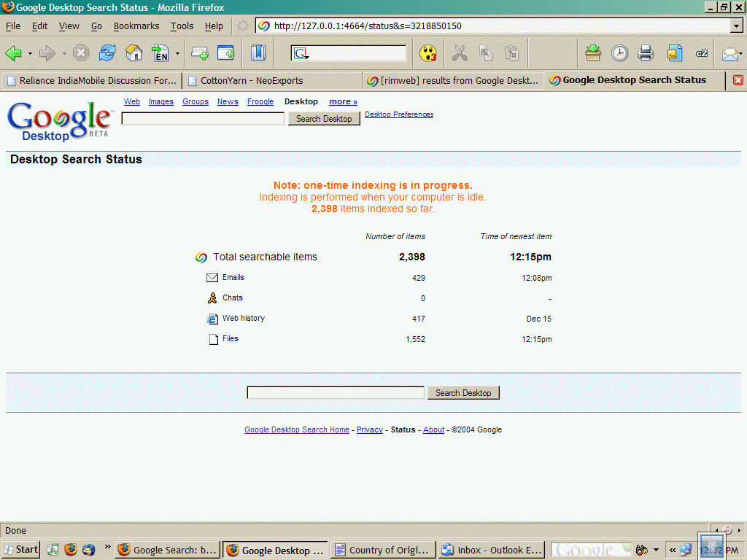
Task: Go back with the green Back arrow
Action: coord(13,52)
